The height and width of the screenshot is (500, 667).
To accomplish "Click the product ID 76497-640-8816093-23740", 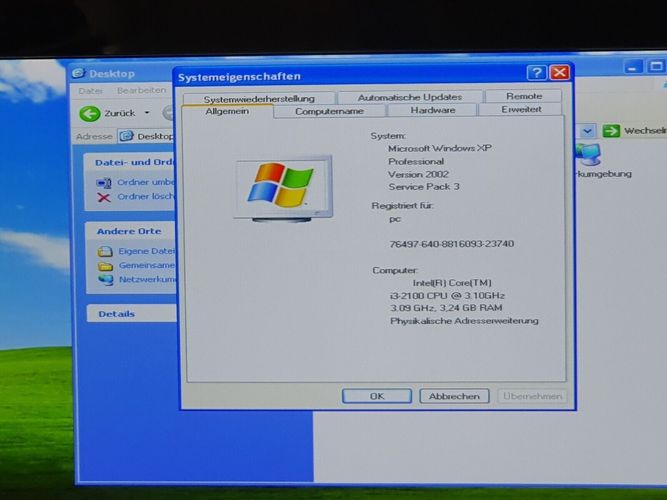I will [452, 244].
